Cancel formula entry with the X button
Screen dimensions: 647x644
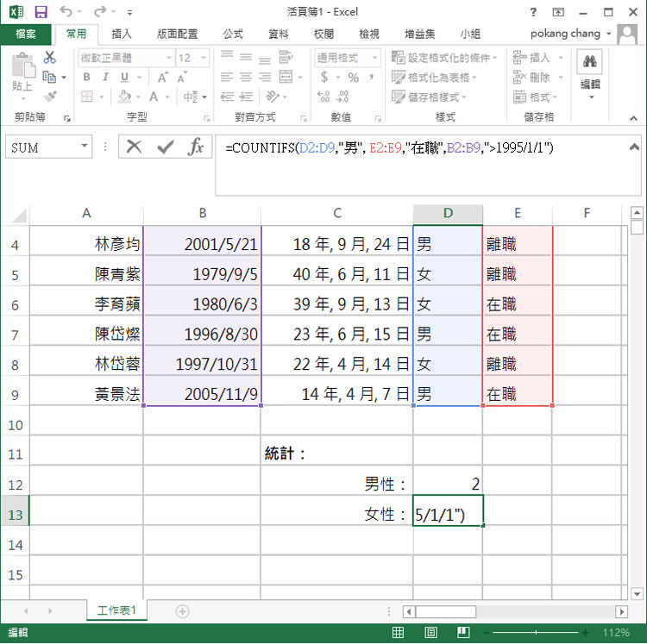tap(134, 147)
